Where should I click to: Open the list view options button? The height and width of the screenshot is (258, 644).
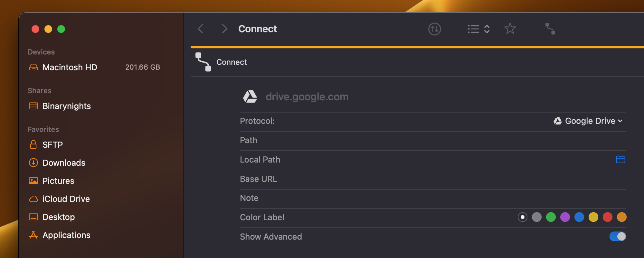[x=478, y=29]
